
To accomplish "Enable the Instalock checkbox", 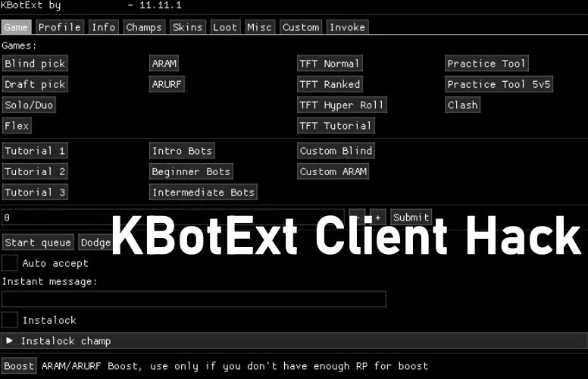I will (x=9, y=320).
